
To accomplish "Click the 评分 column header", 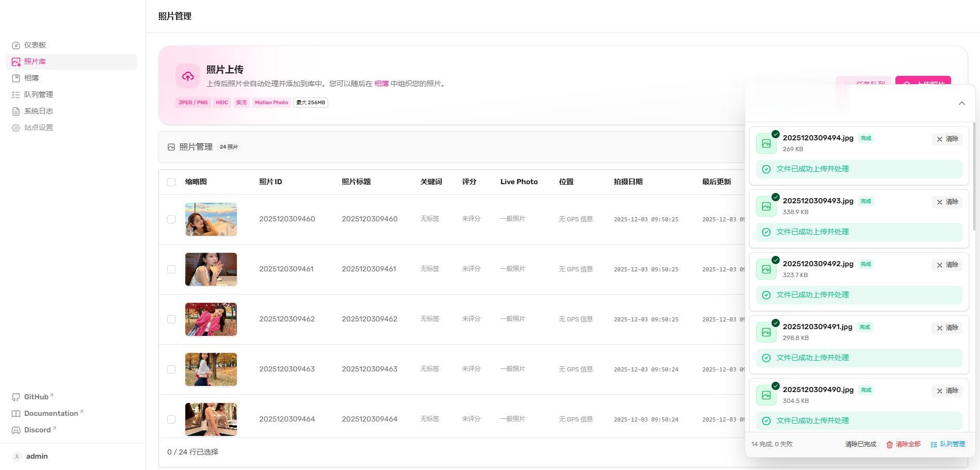I will click(469, 182).
